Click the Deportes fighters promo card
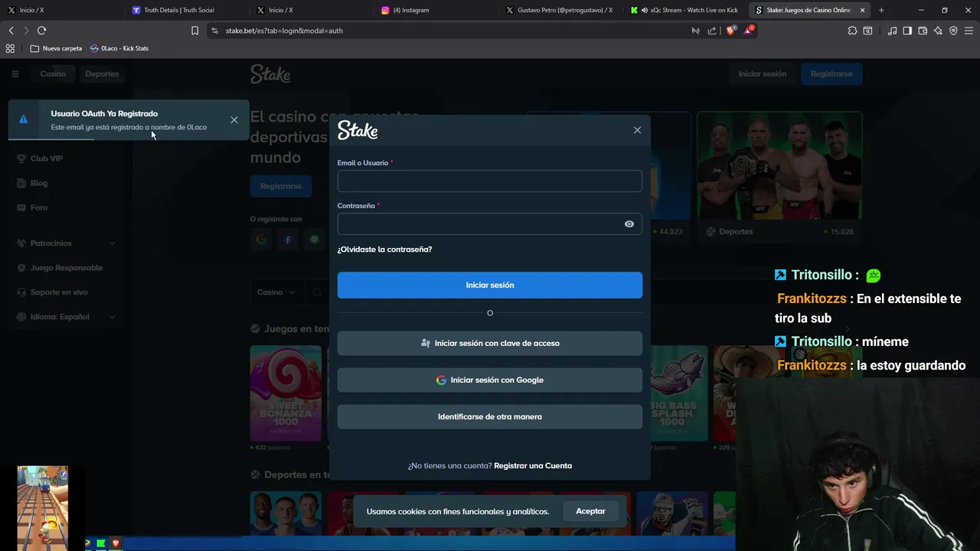The width and height of the screenshot is (980, 551). pyautogui.click(x=779, y=178)
